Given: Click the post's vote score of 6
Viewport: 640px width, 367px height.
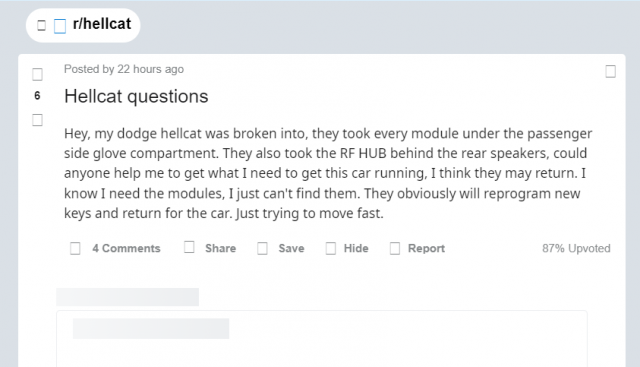Looking at the screenshot, I should pos(37,96).
